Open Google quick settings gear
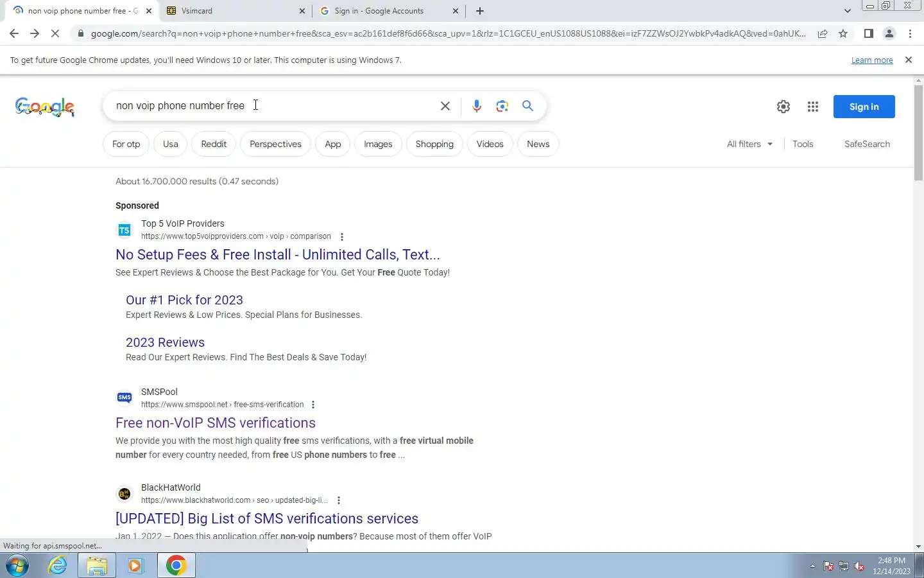924x578 pixels. click(783, 107)
